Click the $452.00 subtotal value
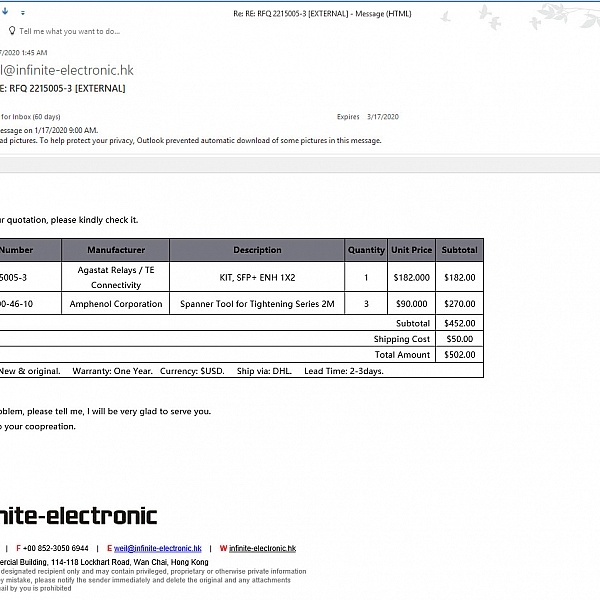The height and width of the screenshot is (600, 600). pos(460,323)
